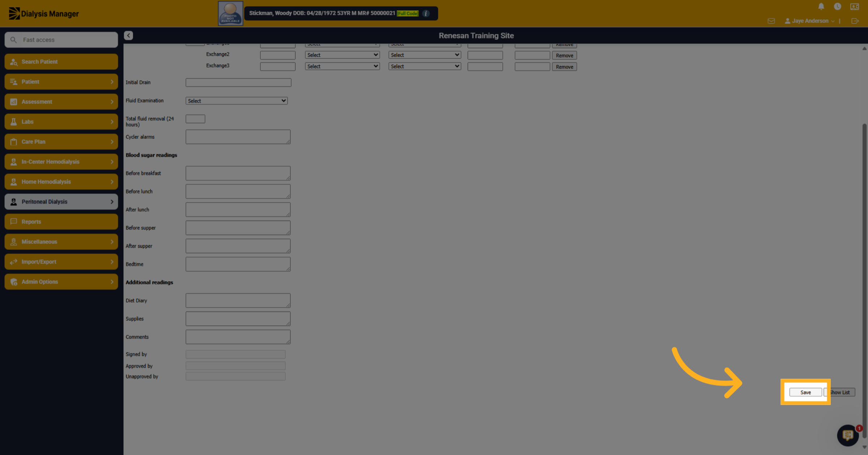Click the Show List button

839,392
